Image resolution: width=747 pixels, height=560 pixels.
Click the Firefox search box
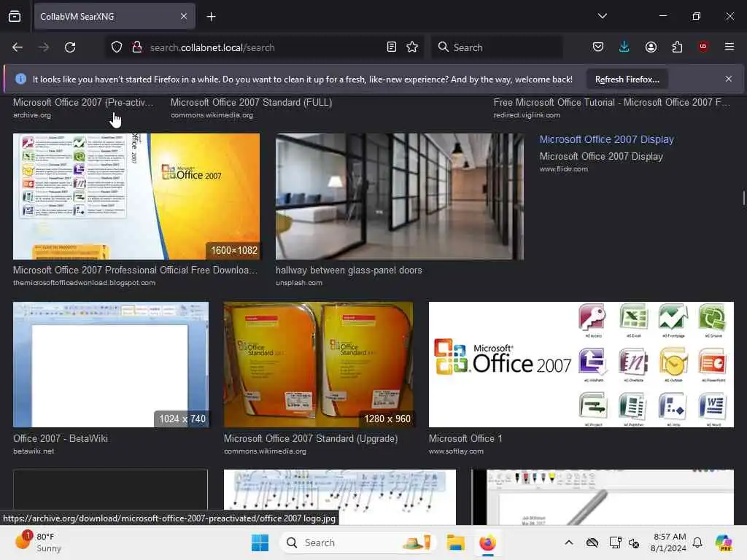pyautogui.click(x=497, y=47)
